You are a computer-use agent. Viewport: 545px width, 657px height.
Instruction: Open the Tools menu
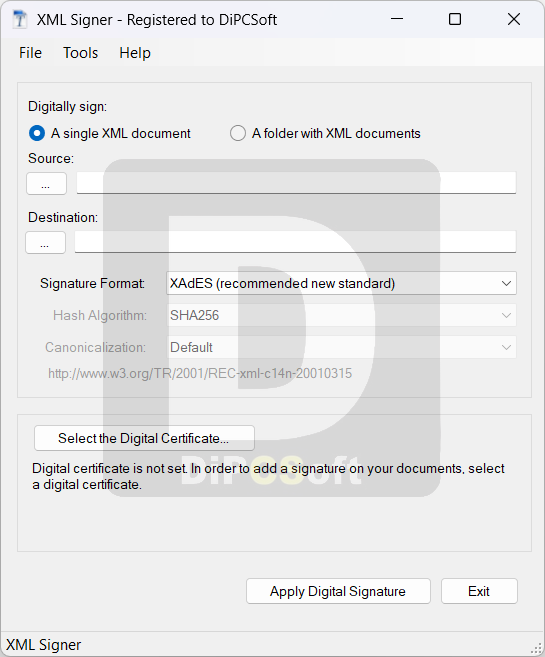pos(80,53)
